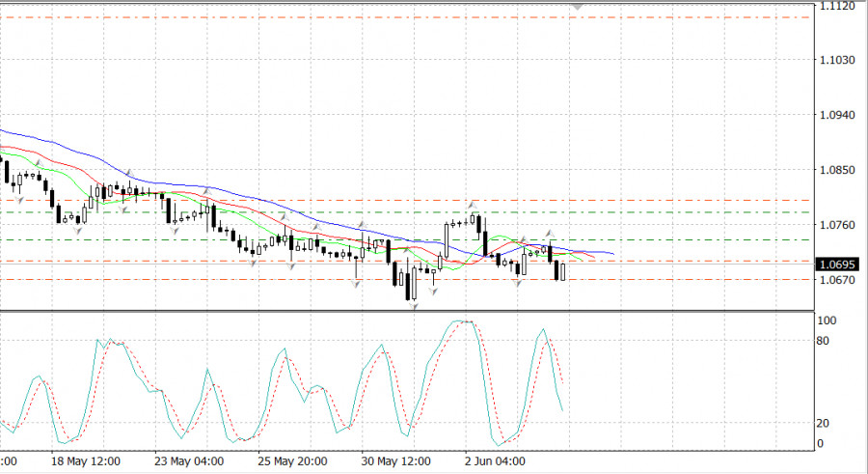The height and width of the screenshot is (474, 868).
Task: Click the 30 May 12:00 time label
Action: [395, 460]
